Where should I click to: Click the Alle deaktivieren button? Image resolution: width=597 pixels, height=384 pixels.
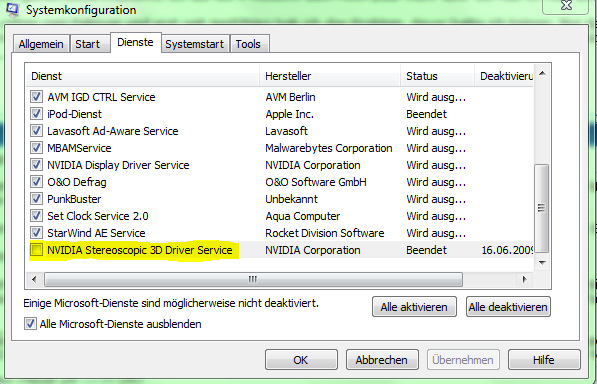pyautogui.click(x=508, y=307)
